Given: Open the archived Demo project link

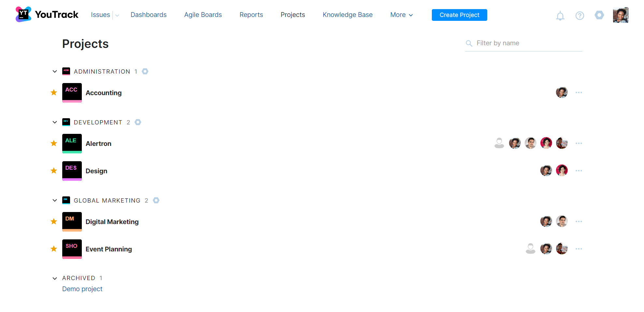Looking at the screenshot, I should 82,289.
